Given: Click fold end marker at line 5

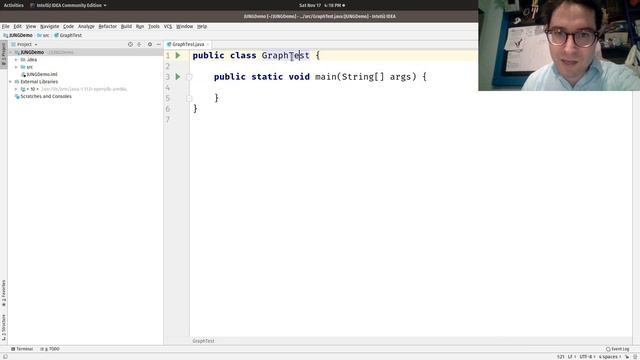Looking at the screenshot, I should (189, 98).
